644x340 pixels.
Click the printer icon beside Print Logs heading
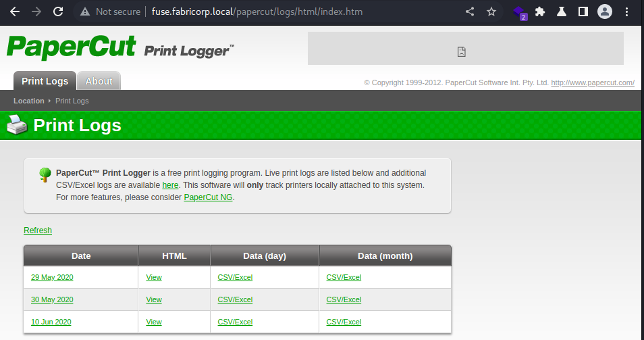click(17, 124)
